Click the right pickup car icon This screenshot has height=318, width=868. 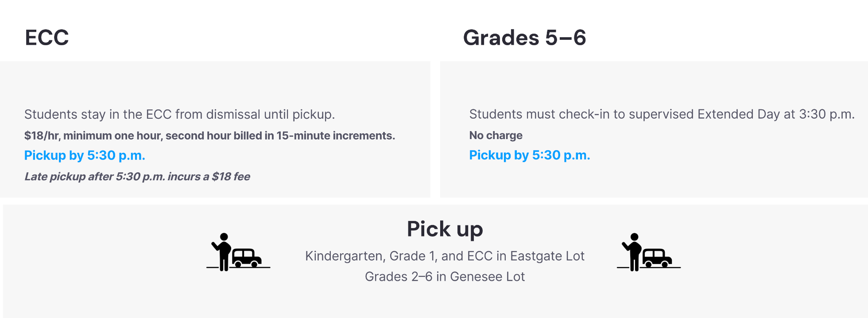tap(649, 252)
